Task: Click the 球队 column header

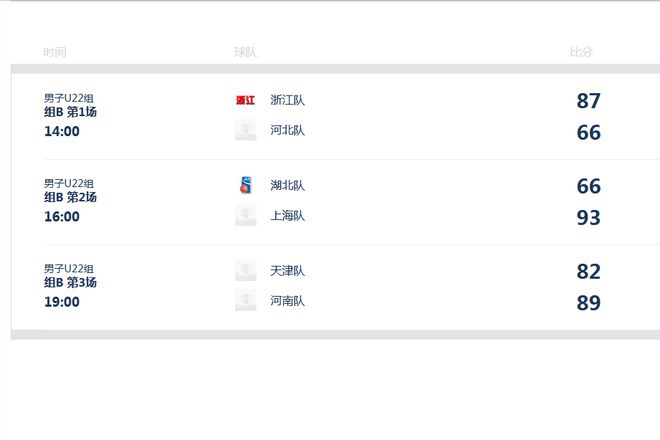Action: tap(245, 52)
